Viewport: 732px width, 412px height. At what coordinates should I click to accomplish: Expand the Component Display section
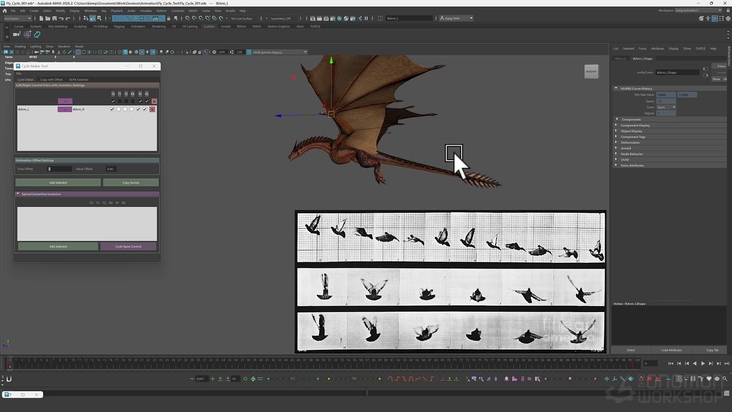(616, 125)
